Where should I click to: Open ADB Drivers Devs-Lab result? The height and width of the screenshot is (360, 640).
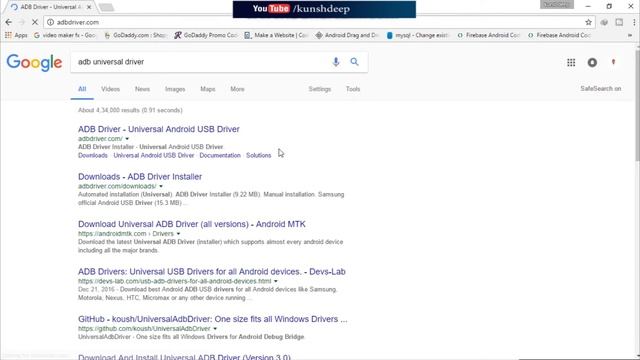[x=212, y=272]
